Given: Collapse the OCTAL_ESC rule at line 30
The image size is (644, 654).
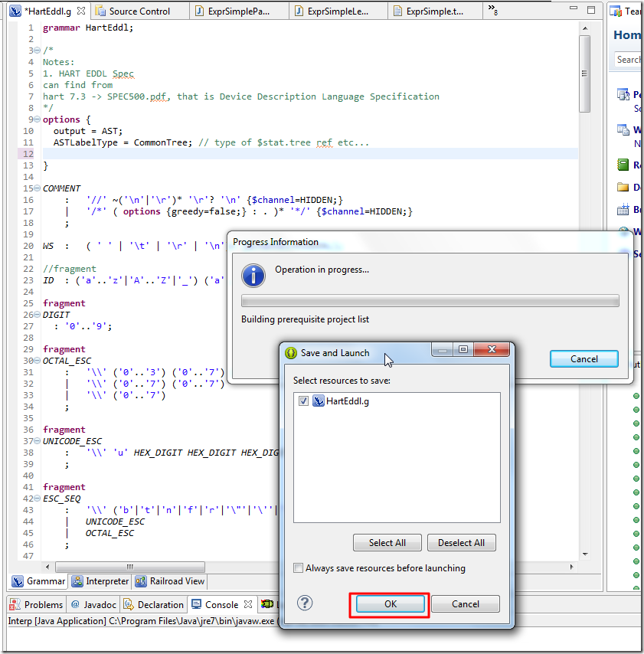Looking at the screenshot, I should (x=37, y=361).
